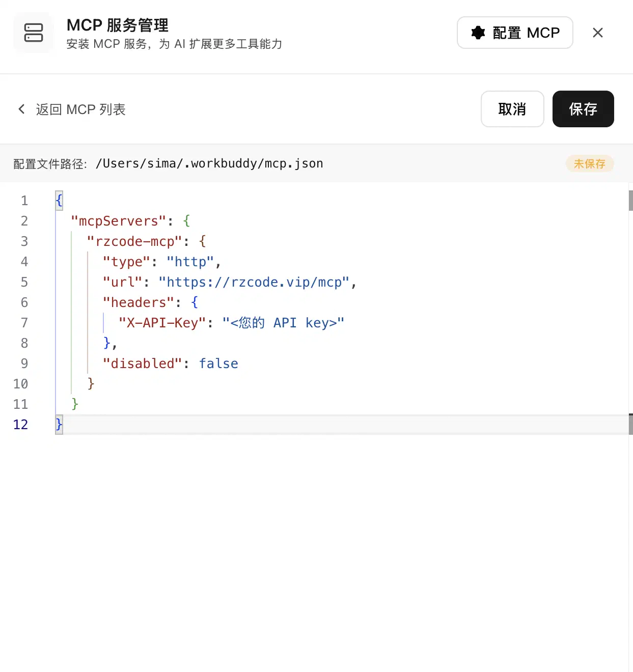Click line number 12 in the gutter
The image size is (633, 672).
click(x=20, y=425)
